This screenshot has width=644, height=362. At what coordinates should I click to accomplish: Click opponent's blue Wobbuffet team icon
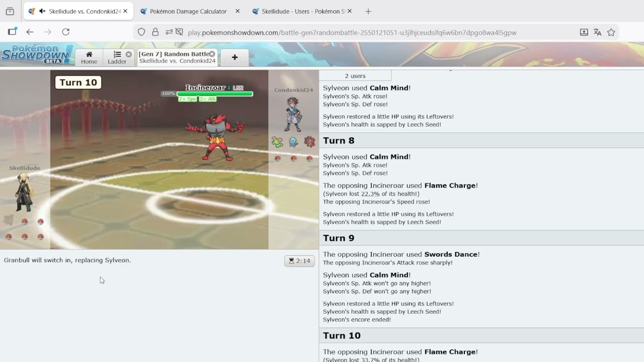(293, 142)
